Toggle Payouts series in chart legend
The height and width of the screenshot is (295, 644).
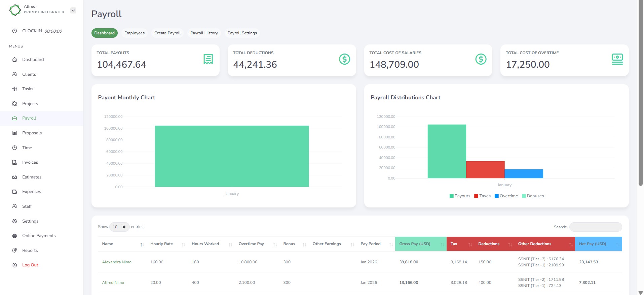[460, 196]
